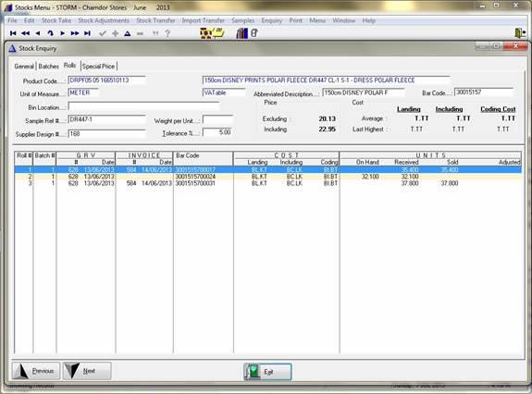Click the Abbreviated Description field
The height and width of the screenshot is (394, 532).
(363, 92)
